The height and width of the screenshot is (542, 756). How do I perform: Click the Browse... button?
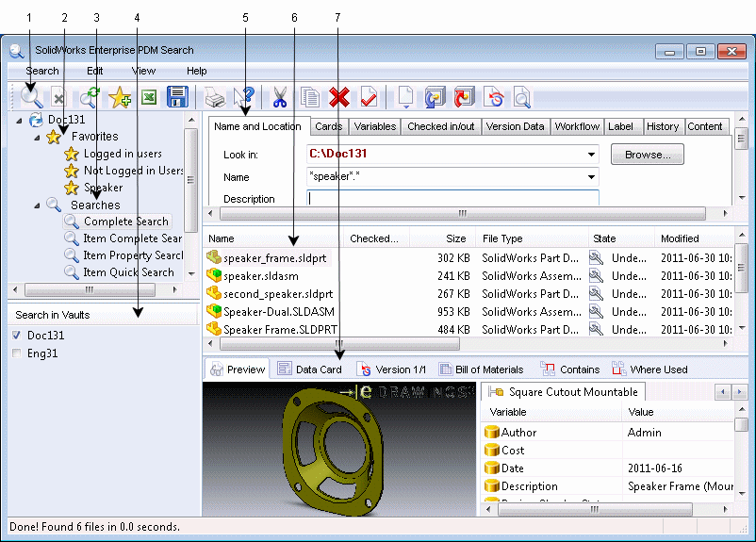(x=647, y=155)
